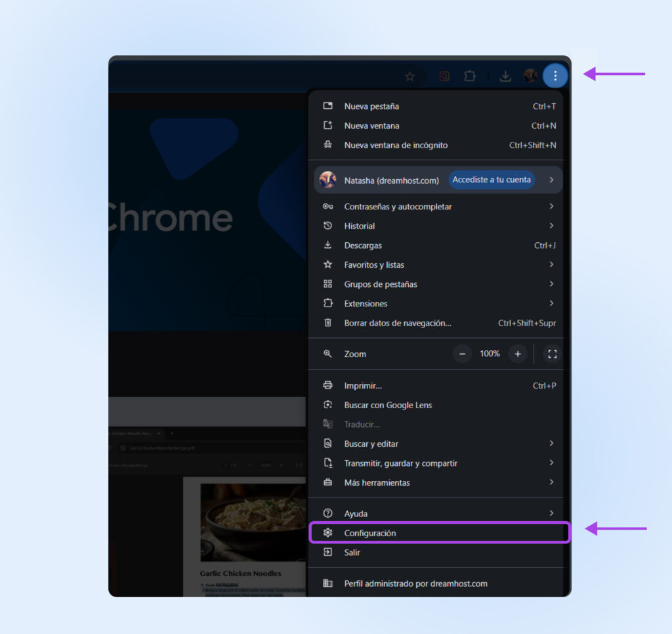Click the red extension icon in the toolbar
Image resolution: width=672 pixels, height=634 pixels.
pyautogui.click(x=444, y=76)
